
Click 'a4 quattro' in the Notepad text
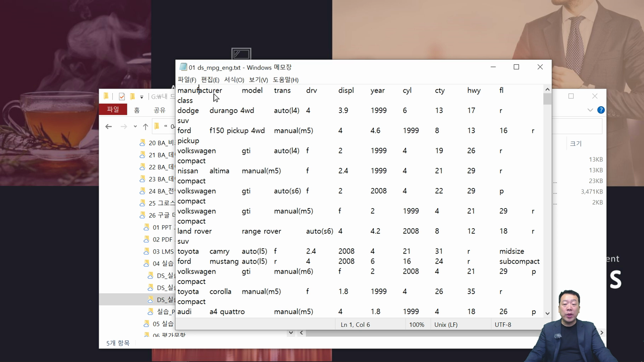(x=227, y=312)
